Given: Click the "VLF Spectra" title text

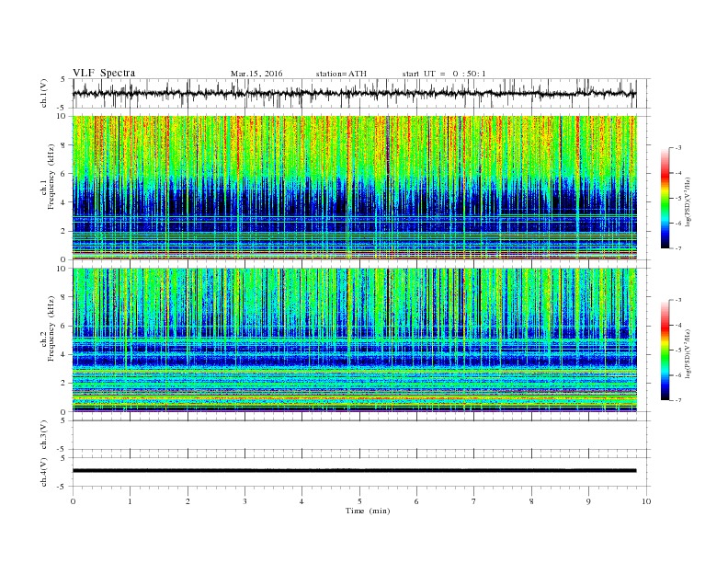Looking at the screenshot, I should pos(104,73).
